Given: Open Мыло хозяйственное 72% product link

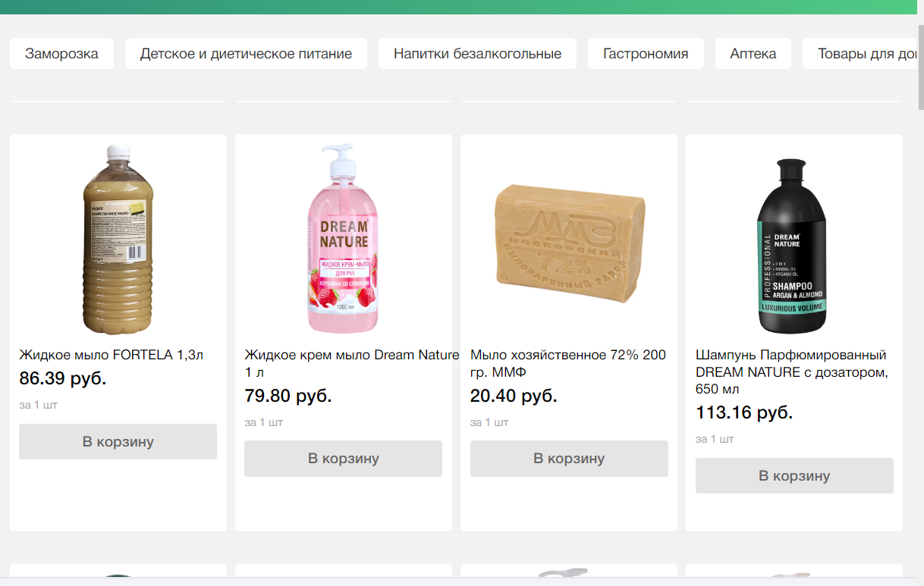Looking at the screenshot, I should [567, 363].
